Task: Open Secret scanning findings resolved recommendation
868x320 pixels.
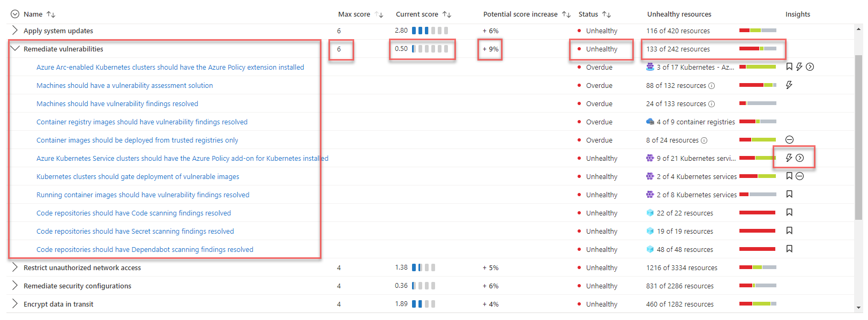Action: [x=135, y=231]
